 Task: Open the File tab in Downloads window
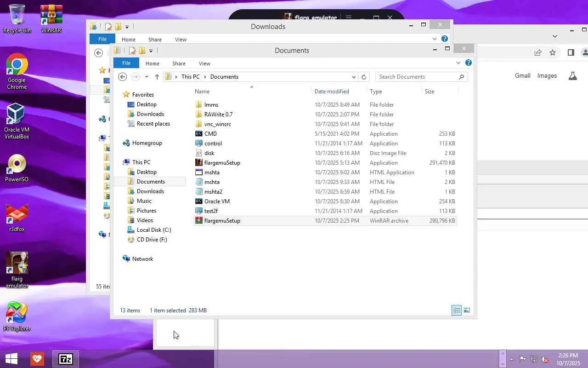click(102, 39)
